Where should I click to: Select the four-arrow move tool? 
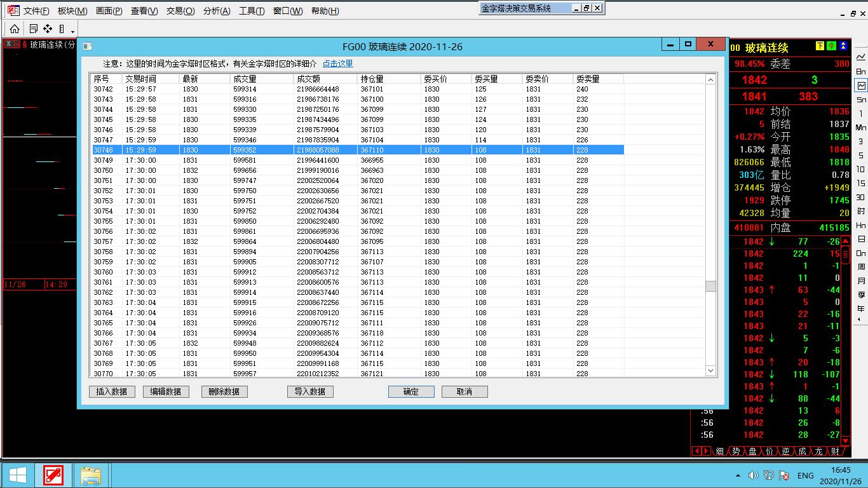click(x=48, y=29)
